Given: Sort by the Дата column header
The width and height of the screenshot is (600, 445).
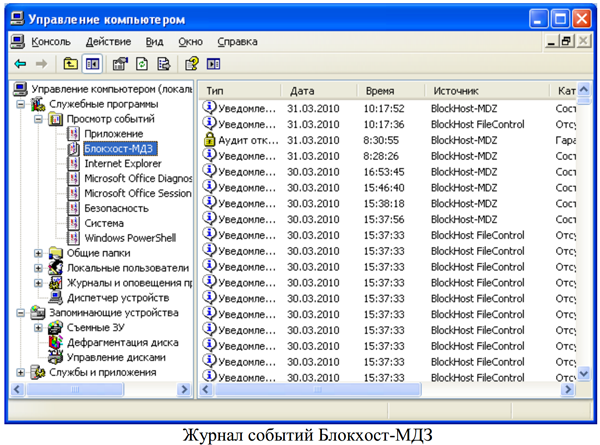Looking at the screenshot, I should click(319, 91).
